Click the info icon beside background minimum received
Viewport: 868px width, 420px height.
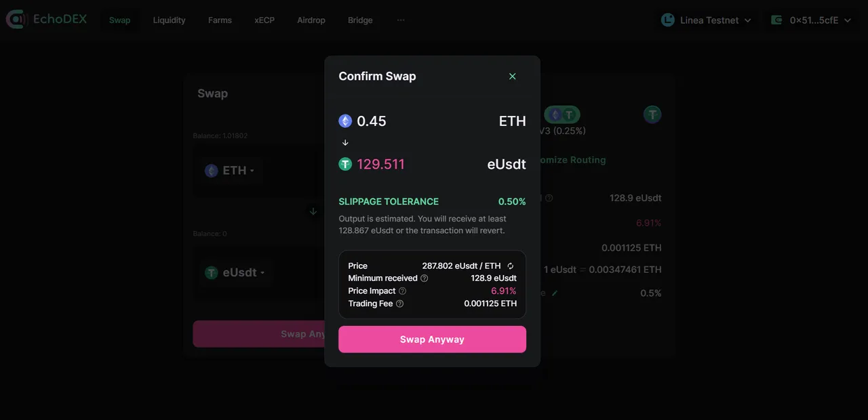(549, 198)
